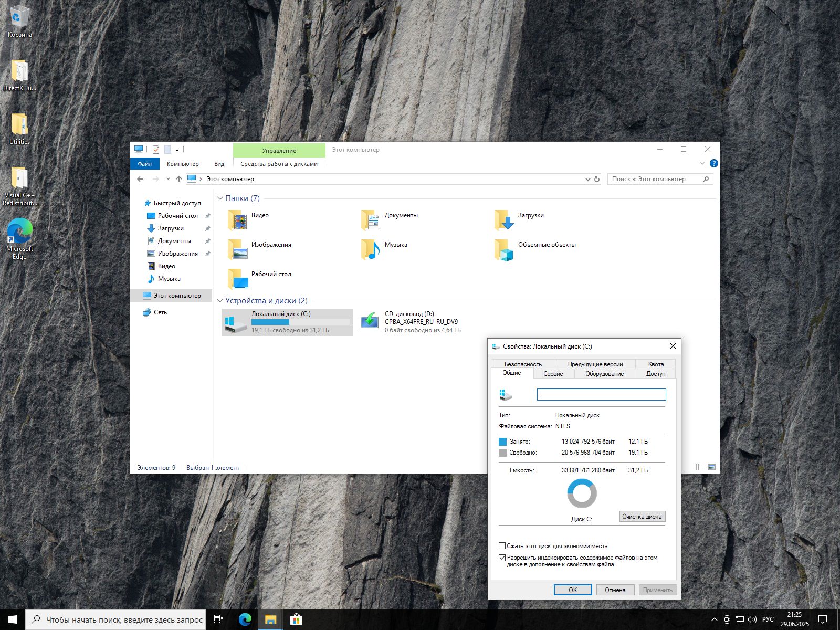Open Средства работы с дисками tab
This screenshot has height=630, width=840.
coord(279,164)
